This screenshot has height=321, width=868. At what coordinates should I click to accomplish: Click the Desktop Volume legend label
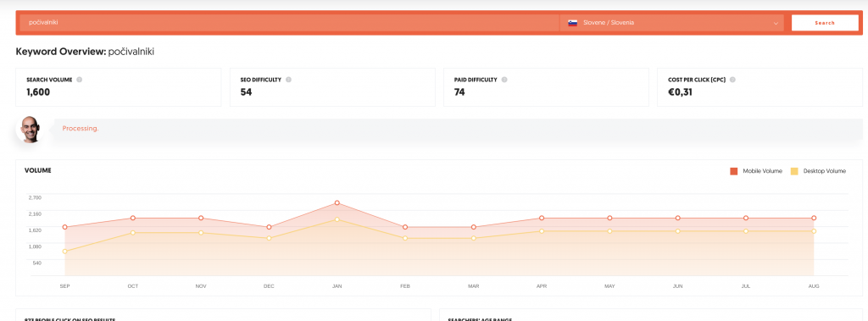click(x=824, y=171)
